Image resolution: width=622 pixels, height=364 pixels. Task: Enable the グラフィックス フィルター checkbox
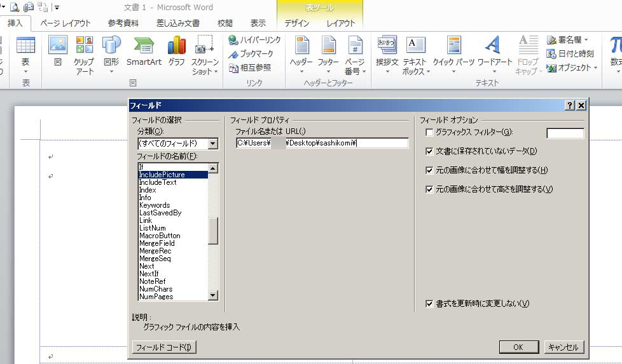point(430,132)
